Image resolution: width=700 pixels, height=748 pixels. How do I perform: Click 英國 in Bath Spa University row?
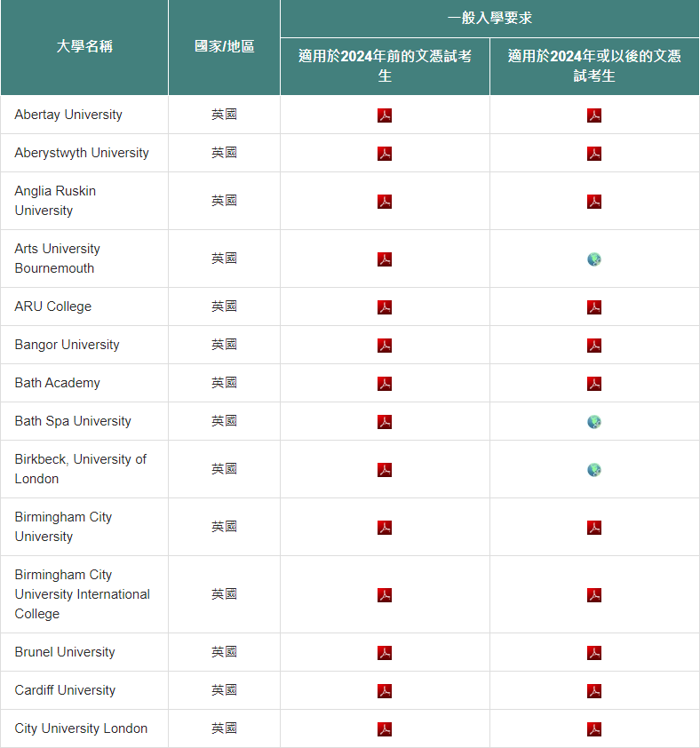point(224,421)
